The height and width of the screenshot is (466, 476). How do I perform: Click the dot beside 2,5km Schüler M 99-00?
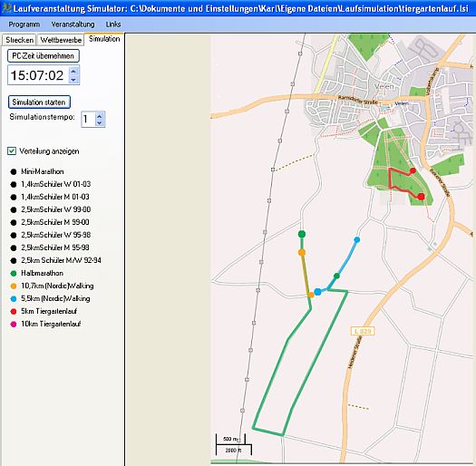click(x=14, y=222)
